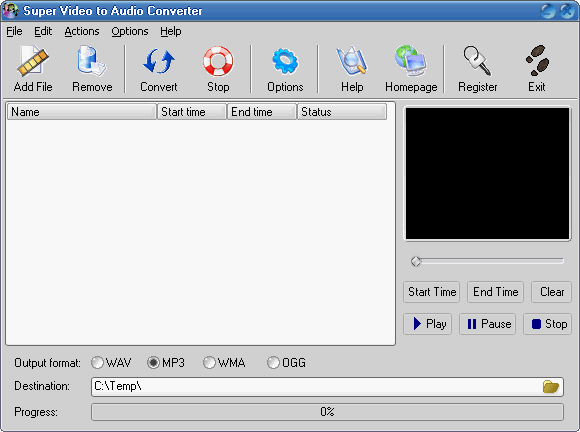Select WAV output format
This screenshot has height=432, width=580.
pos(97,363)
